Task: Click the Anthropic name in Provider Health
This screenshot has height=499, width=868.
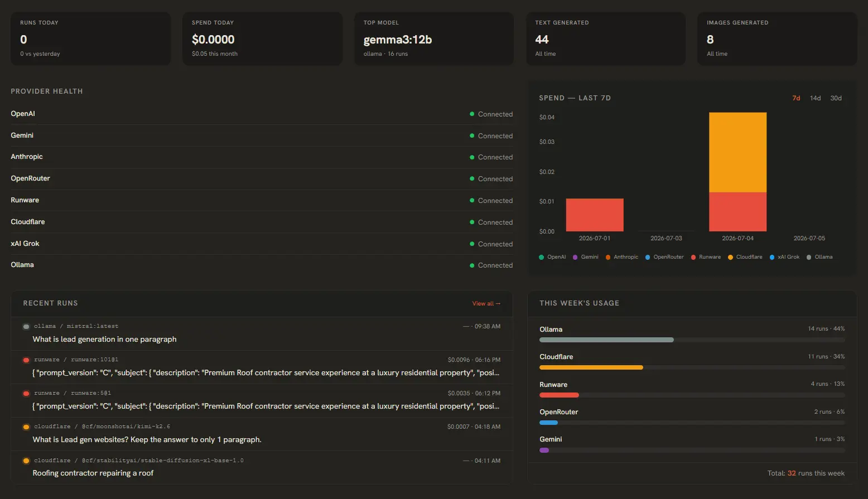Action: click(x=27, y=157)
